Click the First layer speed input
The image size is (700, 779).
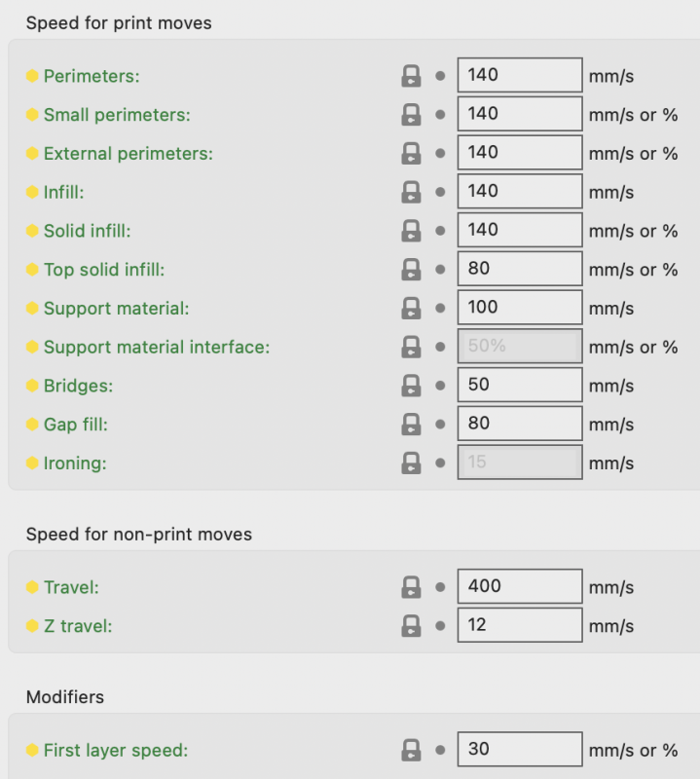(x=520, y=749)
